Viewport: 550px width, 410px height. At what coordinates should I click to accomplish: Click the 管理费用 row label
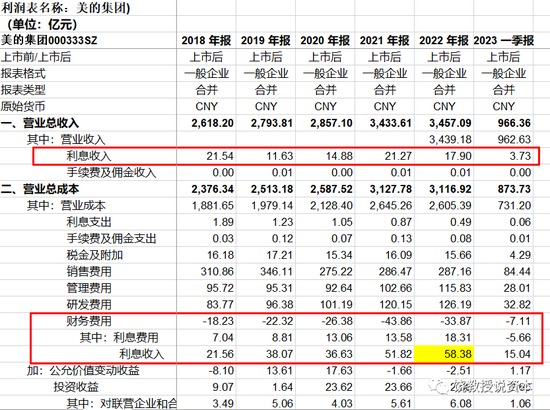[x=88, y=288]
